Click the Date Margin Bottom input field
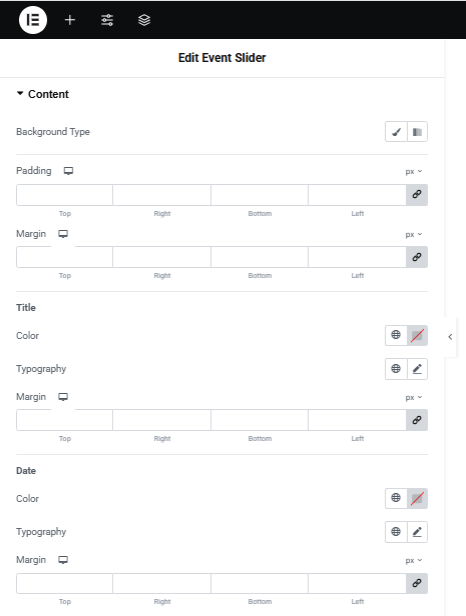 tap(260, 583)
